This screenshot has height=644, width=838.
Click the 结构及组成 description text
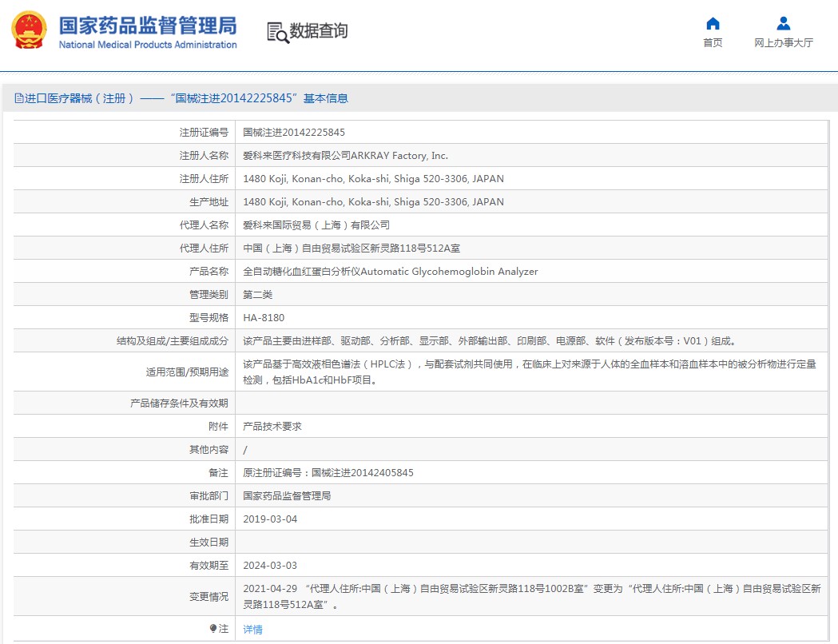coord(490,341)
